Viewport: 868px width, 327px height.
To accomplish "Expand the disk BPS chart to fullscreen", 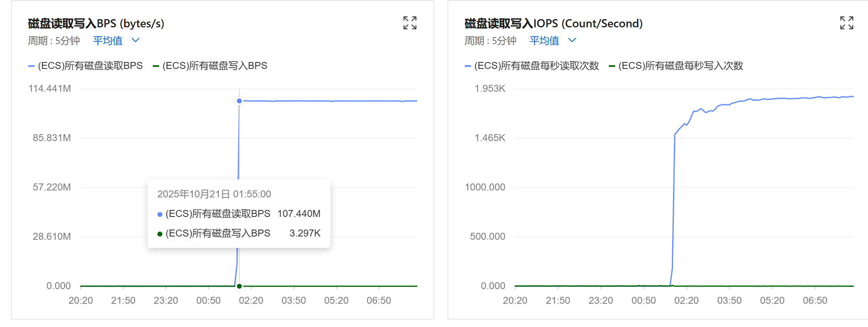I will [410, 23].
